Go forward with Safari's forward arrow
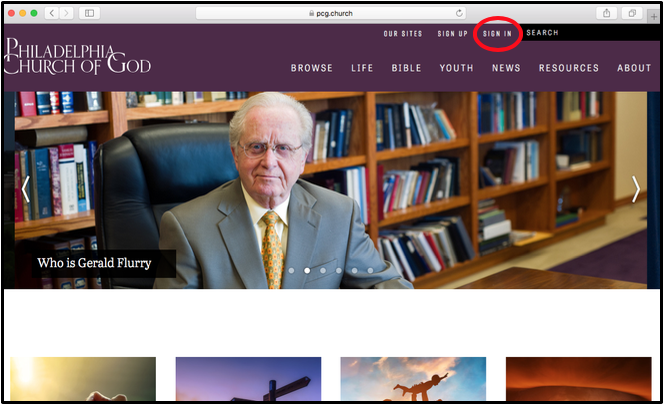The height and width of the screenshot is (405, 664). click(66, 13)
